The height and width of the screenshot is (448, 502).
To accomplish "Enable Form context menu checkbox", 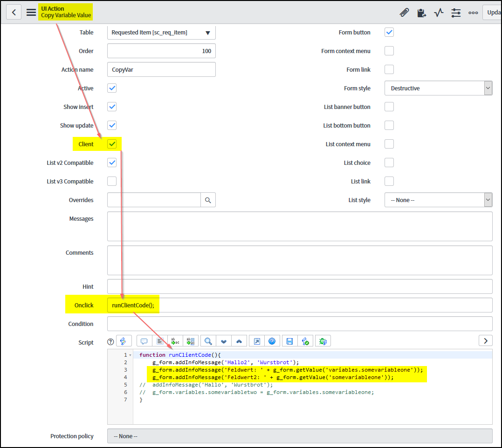I will 389,51.
